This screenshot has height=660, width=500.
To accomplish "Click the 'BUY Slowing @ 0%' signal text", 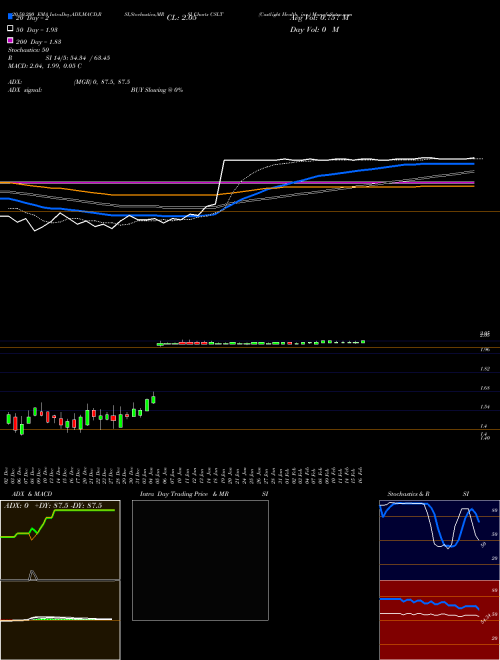I will (x=157, y=90).
